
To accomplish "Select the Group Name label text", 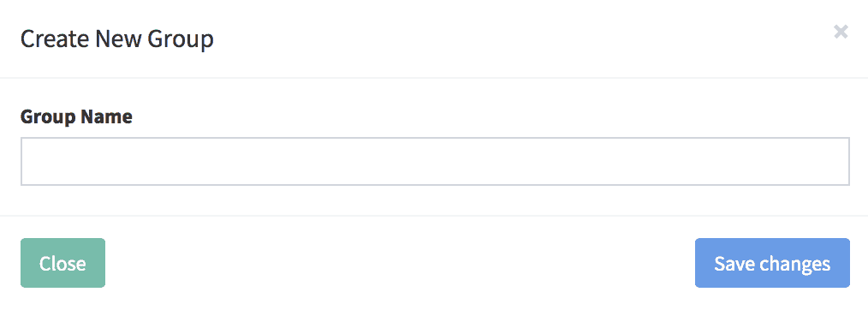I will click(76, 116).
